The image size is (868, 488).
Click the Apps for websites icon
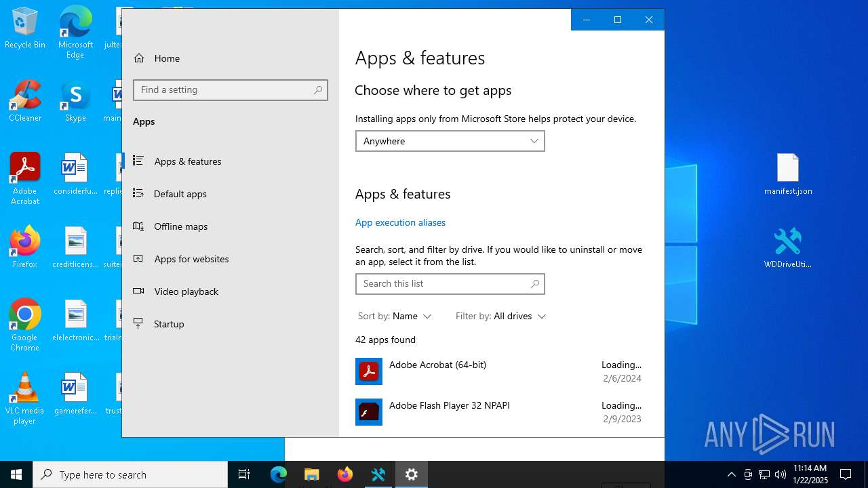point(138,258)
